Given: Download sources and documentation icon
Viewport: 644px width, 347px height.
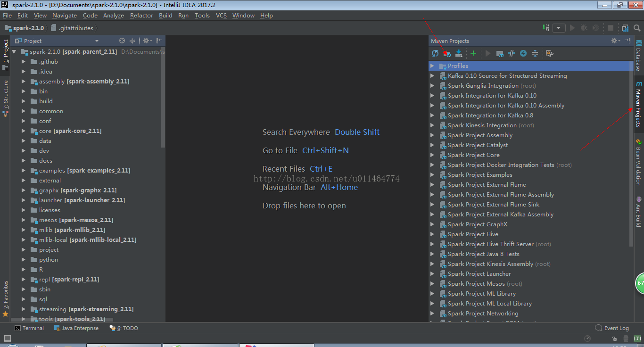Looking at the screenshot, I should click(x=459, y=54).
